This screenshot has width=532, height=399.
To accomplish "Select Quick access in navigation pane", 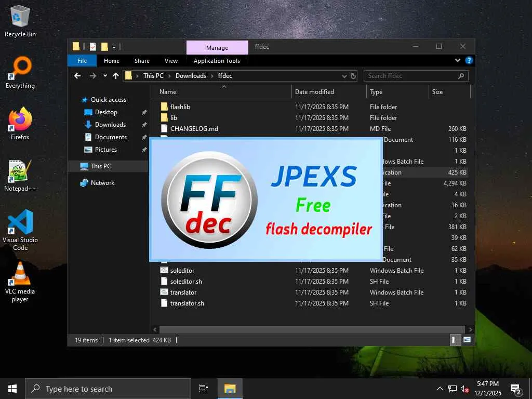I will 109,99.
